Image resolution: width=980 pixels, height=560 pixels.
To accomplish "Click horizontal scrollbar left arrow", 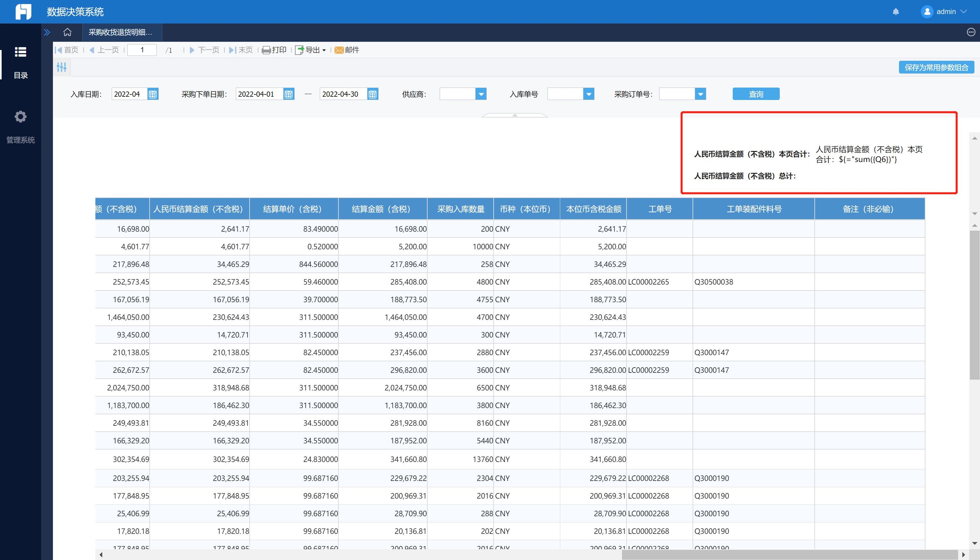I will pyautogui.click(x=101, y=555).
